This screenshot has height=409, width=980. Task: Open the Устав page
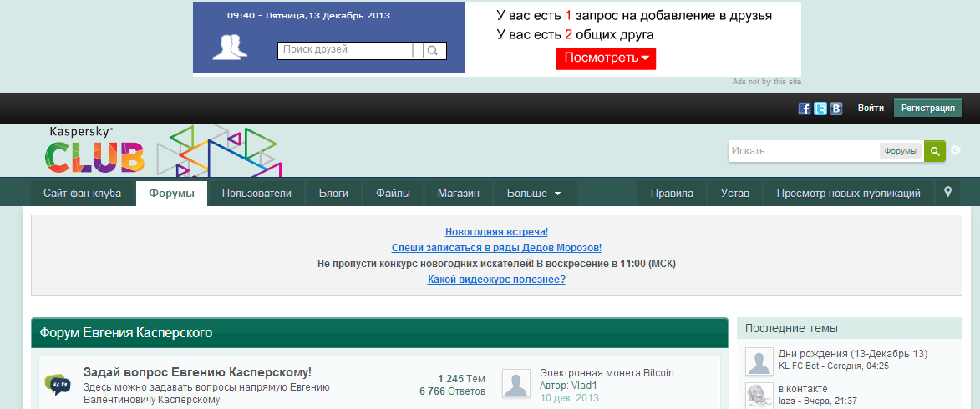coord(735,193)
